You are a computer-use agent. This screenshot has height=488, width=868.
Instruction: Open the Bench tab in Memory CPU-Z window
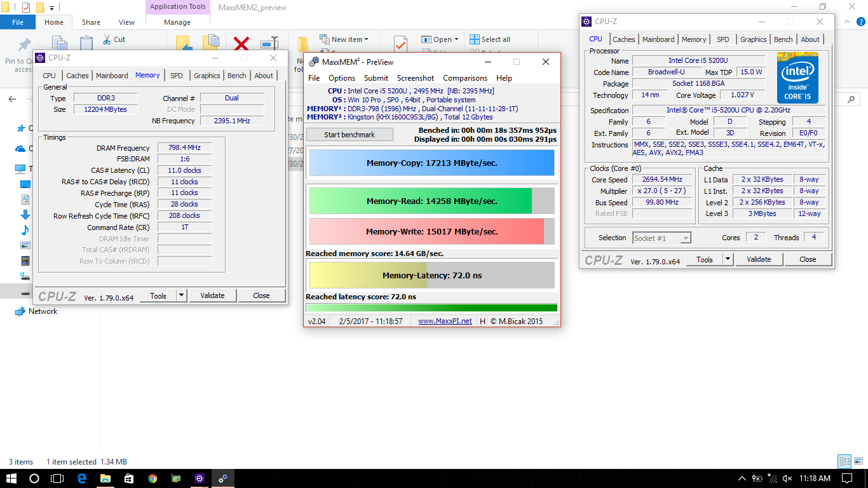[x=236, y=76]
